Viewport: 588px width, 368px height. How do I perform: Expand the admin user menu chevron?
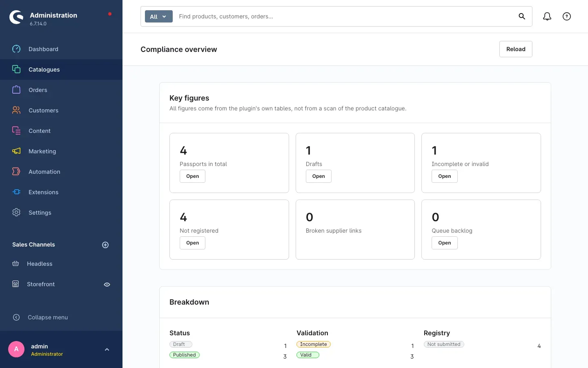107,350
